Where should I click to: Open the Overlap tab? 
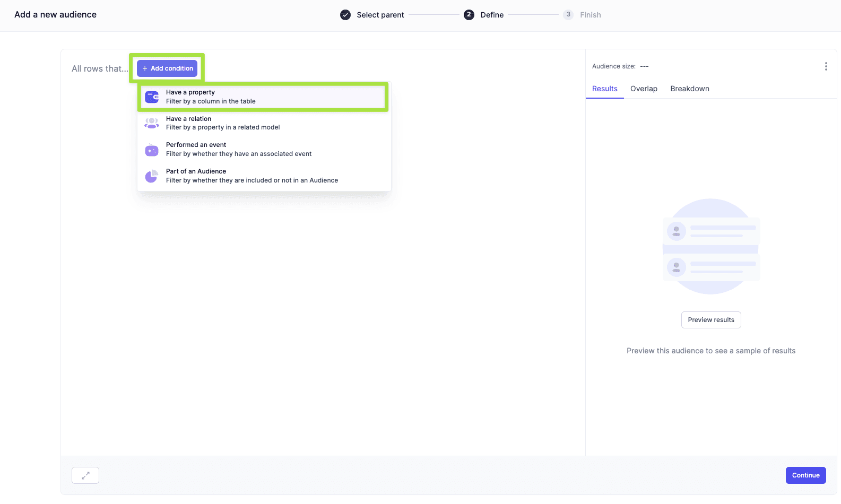pos(644,89)
